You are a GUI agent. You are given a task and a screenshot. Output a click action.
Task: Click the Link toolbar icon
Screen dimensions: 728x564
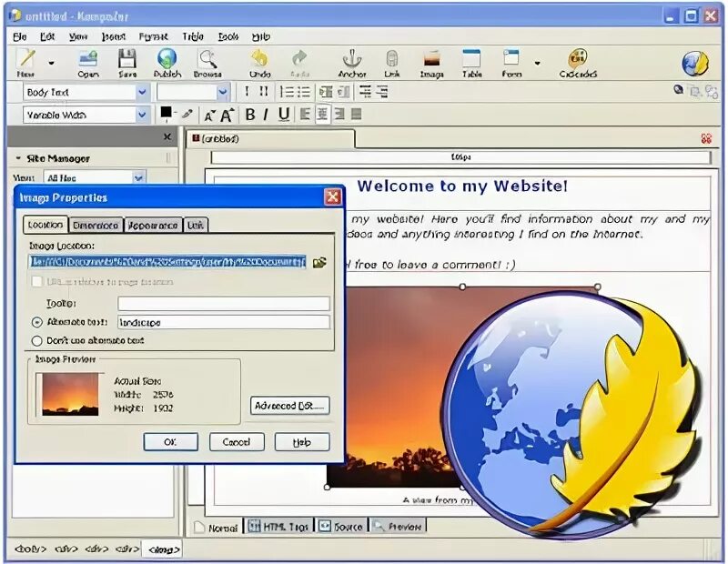tap(392, 62)
